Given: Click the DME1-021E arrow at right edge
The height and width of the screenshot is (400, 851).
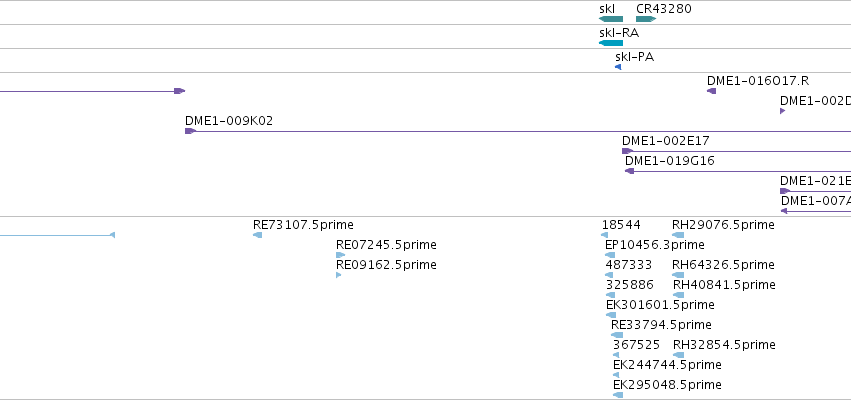Looking at the screenshot, I should pyautogui.click(x=785, y=191).
